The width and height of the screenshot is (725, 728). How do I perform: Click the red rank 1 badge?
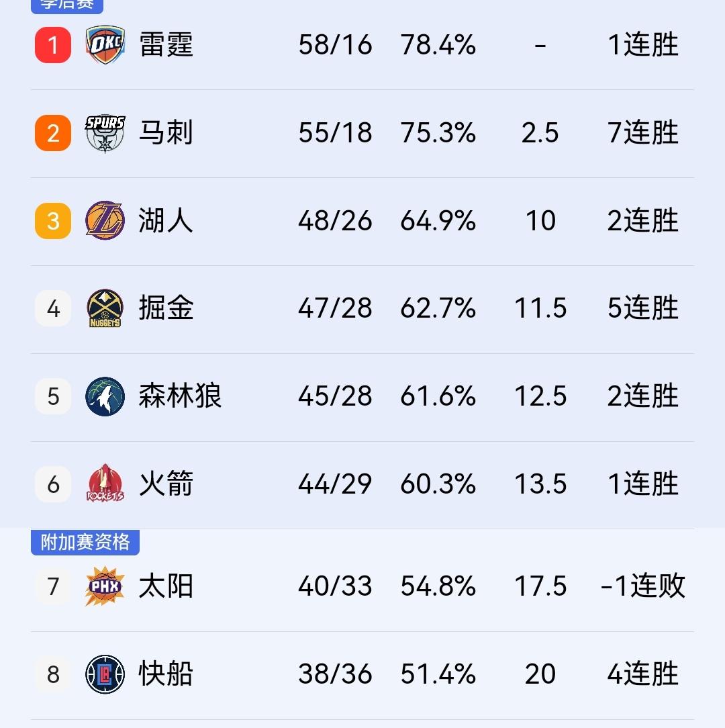point(52,45)
